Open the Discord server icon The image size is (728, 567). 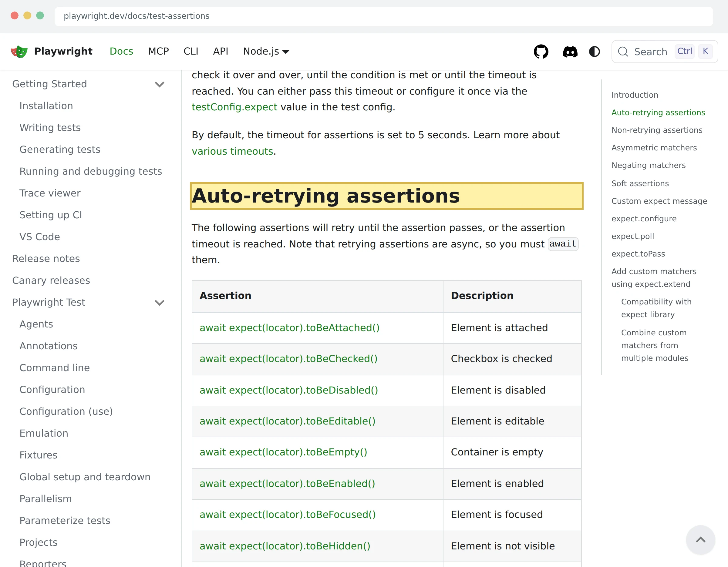[x=570, y=52]
